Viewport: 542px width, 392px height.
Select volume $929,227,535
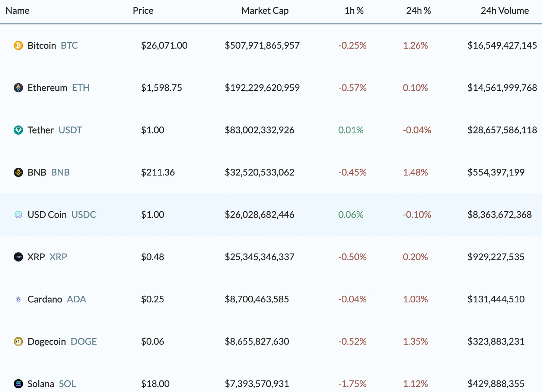click(x=496, y=257)
